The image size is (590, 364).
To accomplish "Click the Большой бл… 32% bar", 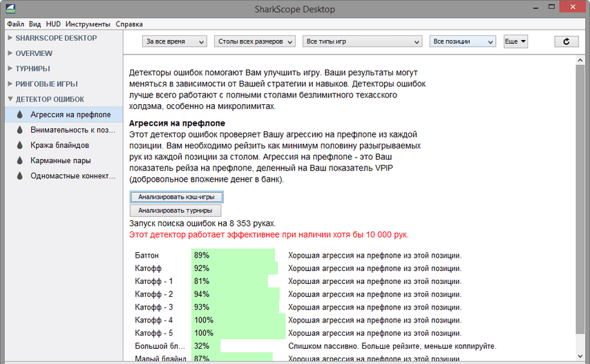I will point(206,346).
